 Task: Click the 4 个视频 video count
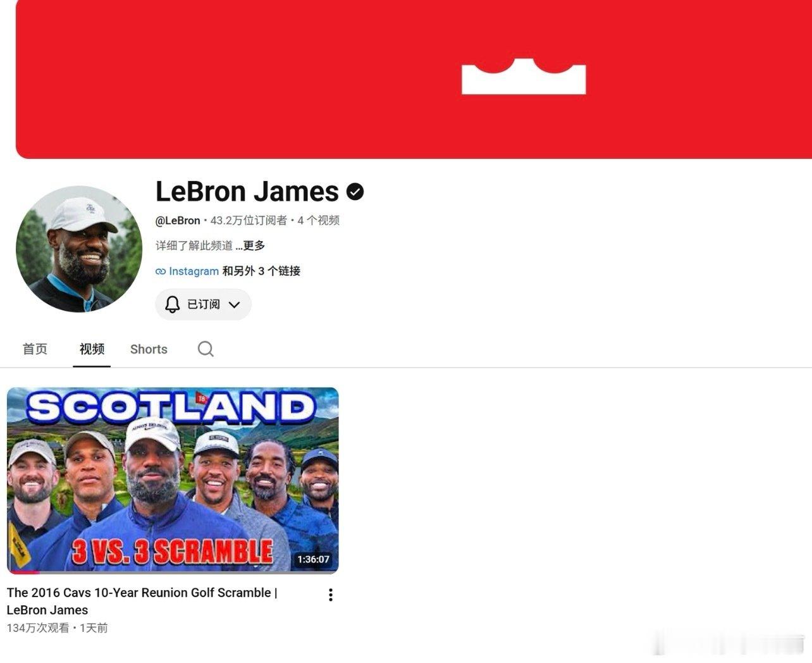[319, 220]
